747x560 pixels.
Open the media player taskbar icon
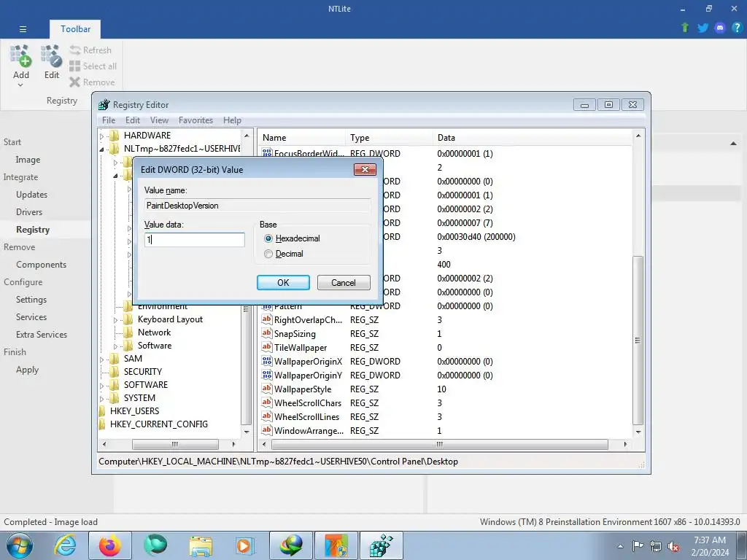245,545
